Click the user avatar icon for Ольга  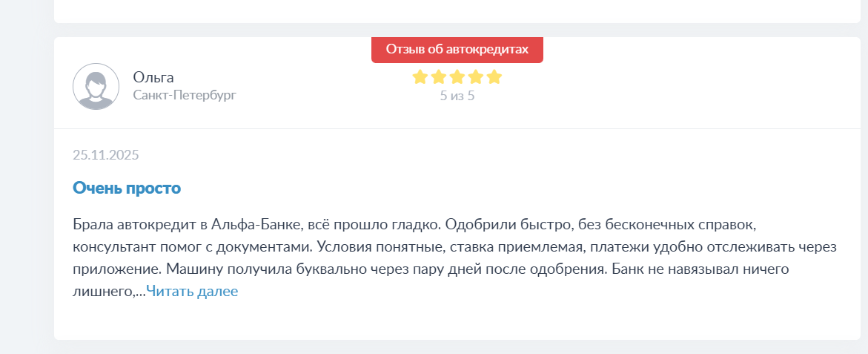pyautogui.click(x=96, y=87)
